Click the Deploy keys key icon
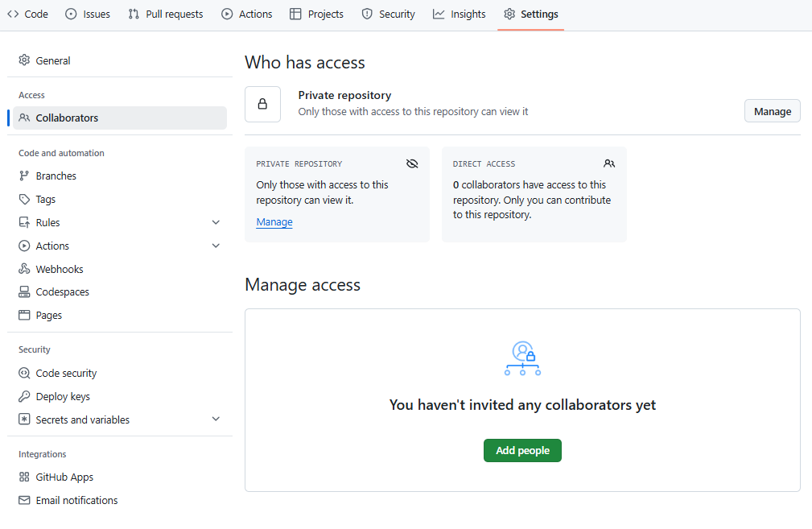Image resolution: width=812 pixels, height=529 pixels. tap(24, 396)
